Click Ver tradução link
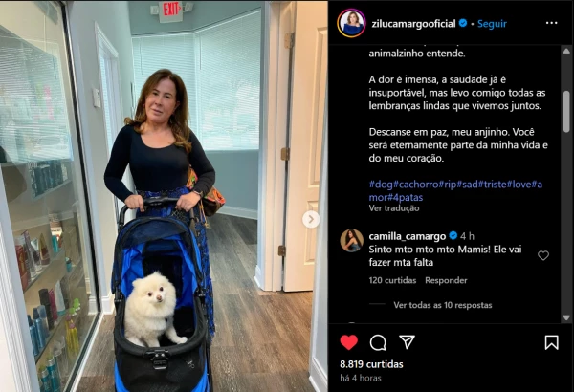 click(x=394, y=208)
